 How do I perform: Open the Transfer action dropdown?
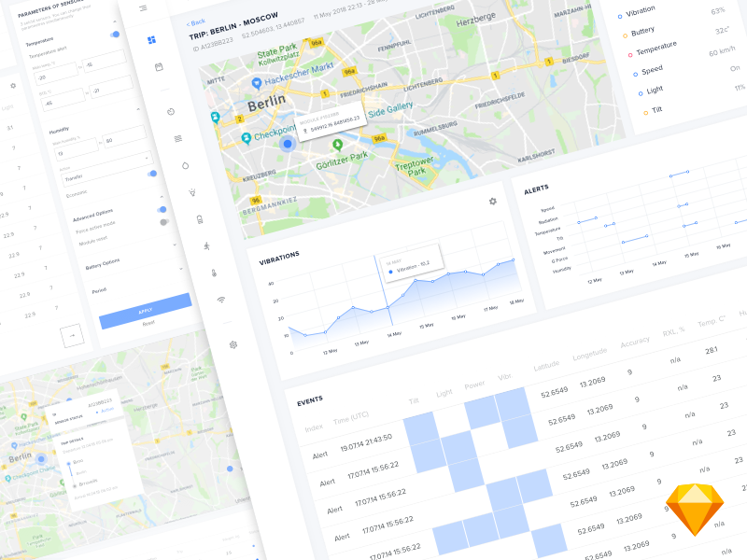106,169
